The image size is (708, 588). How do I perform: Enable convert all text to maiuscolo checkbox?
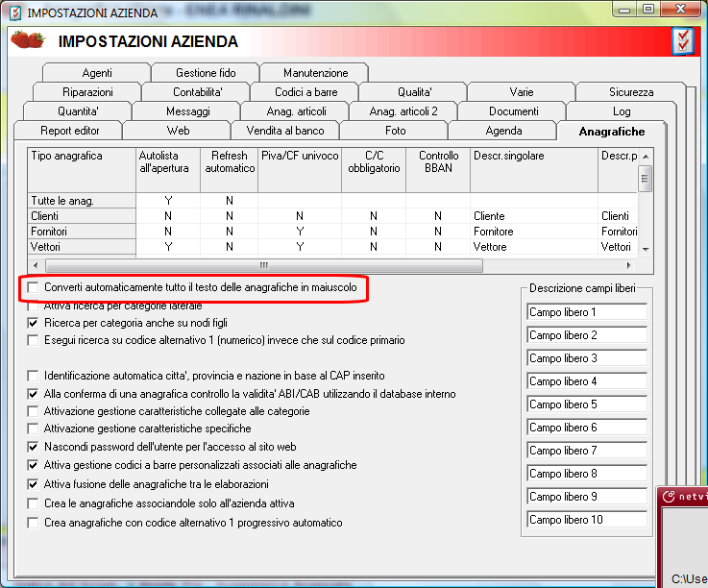pyautogui.click(x=33, y=287)
